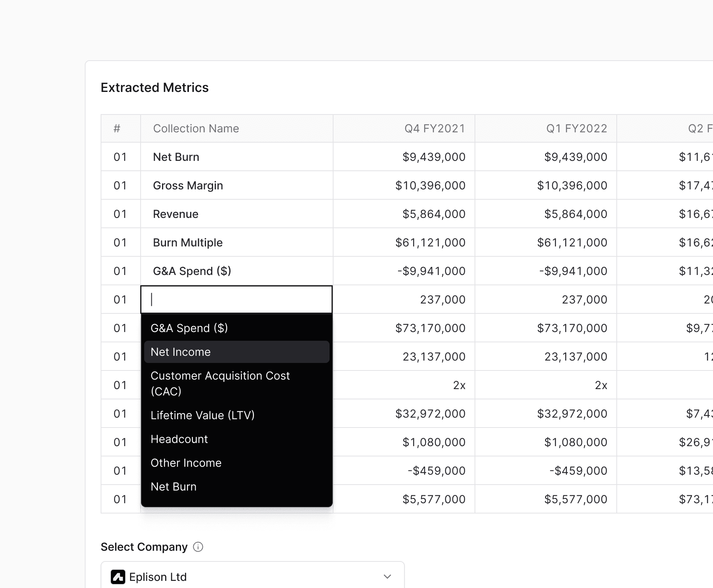Choose Headcount from the suggestions

pos(237,439)
